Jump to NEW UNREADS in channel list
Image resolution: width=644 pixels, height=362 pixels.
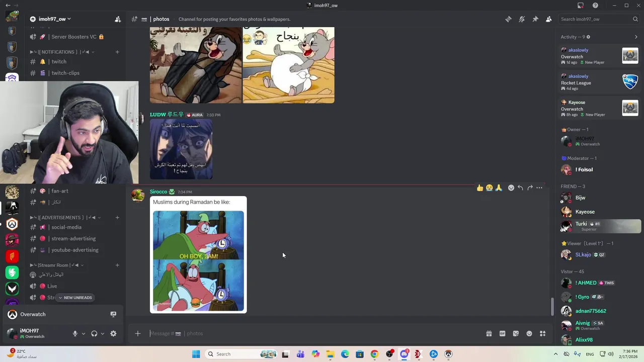click(x=75, y=298)
